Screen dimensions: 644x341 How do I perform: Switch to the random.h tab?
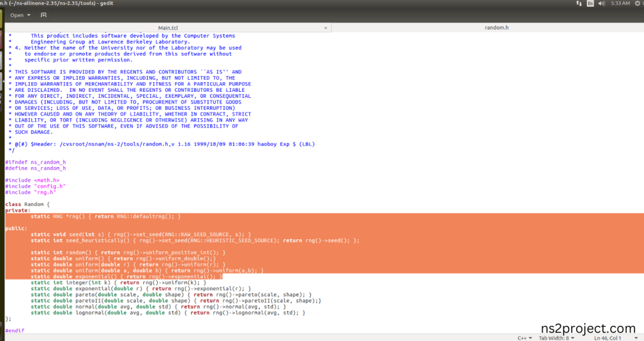click(497, 28)
